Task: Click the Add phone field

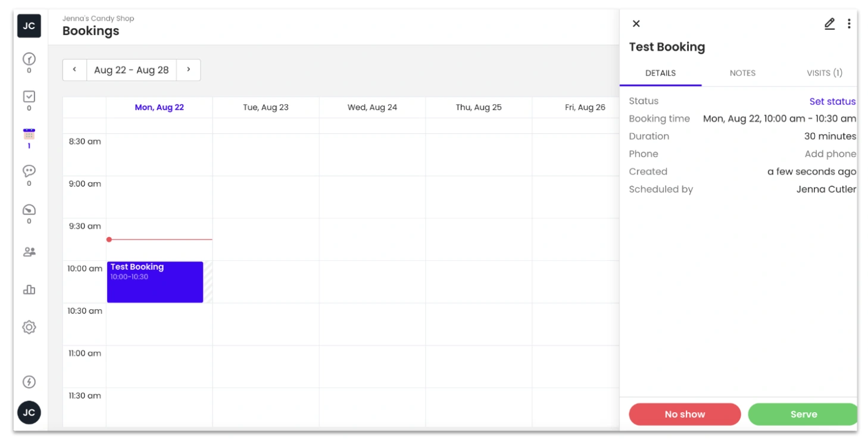Action: coord(830,154)
